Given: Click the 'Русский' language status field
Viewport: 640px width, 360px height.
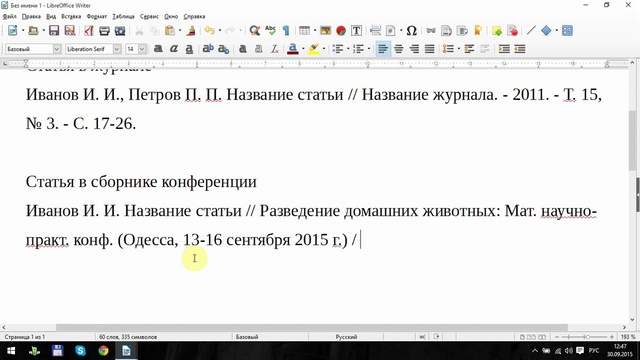Looking at the screenshot, I should click(346, 337).
